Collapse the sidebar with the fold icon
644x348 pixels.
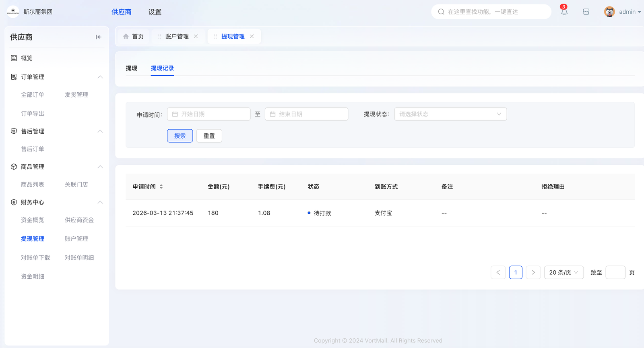coord(99,37)
